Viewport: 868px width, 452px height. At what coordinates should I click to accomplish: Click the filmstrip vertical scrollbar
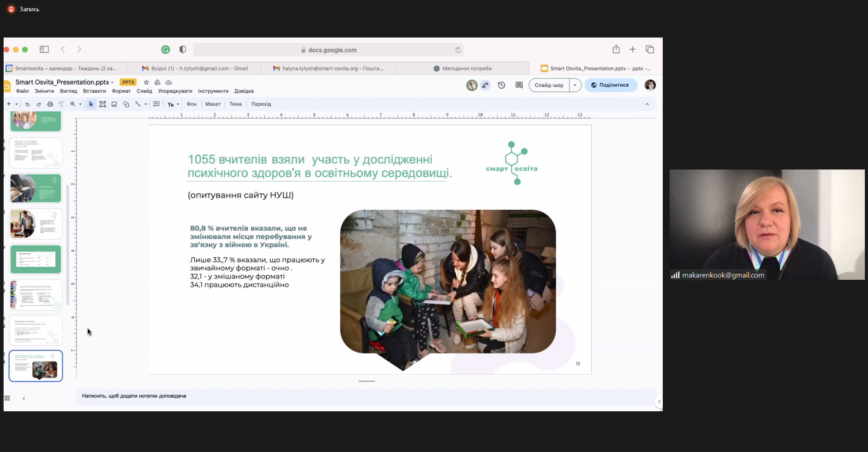[68, 244]
